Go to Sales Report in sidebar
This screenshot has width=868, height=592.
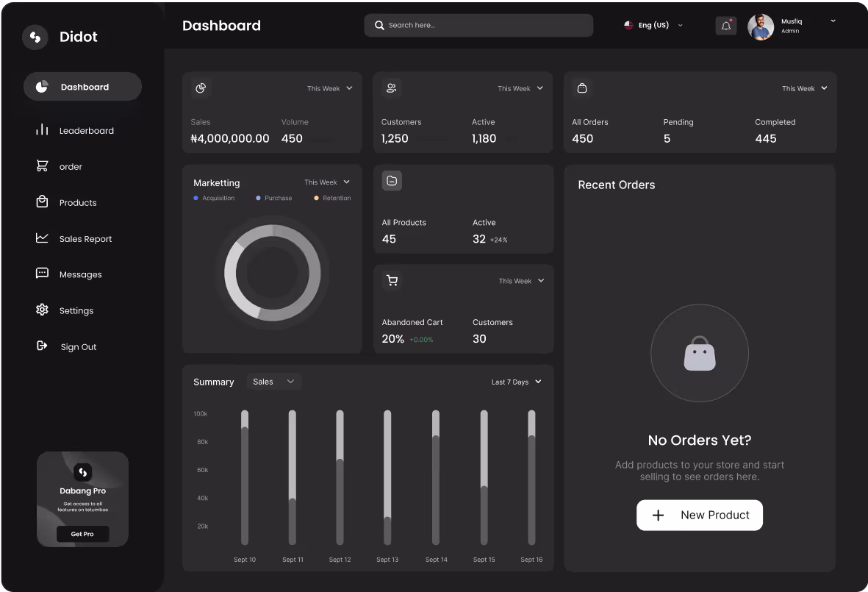coord(85,239)
